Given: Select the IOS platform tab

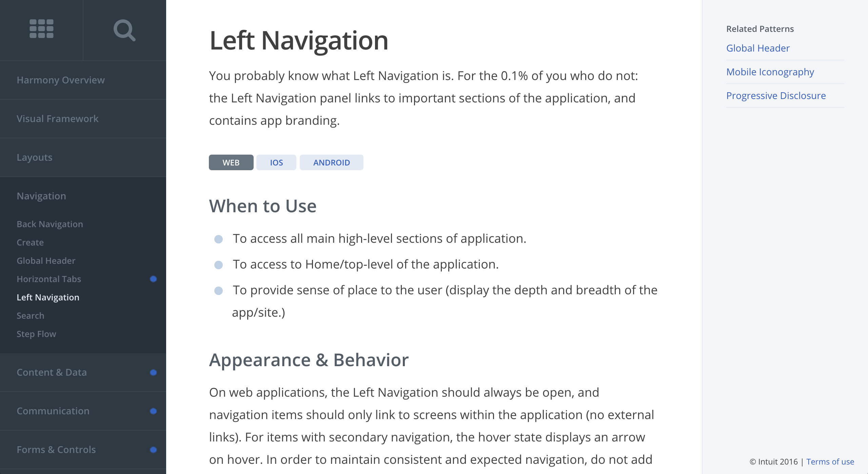Looking at the screenshot, I should click(x=277, y=162).
